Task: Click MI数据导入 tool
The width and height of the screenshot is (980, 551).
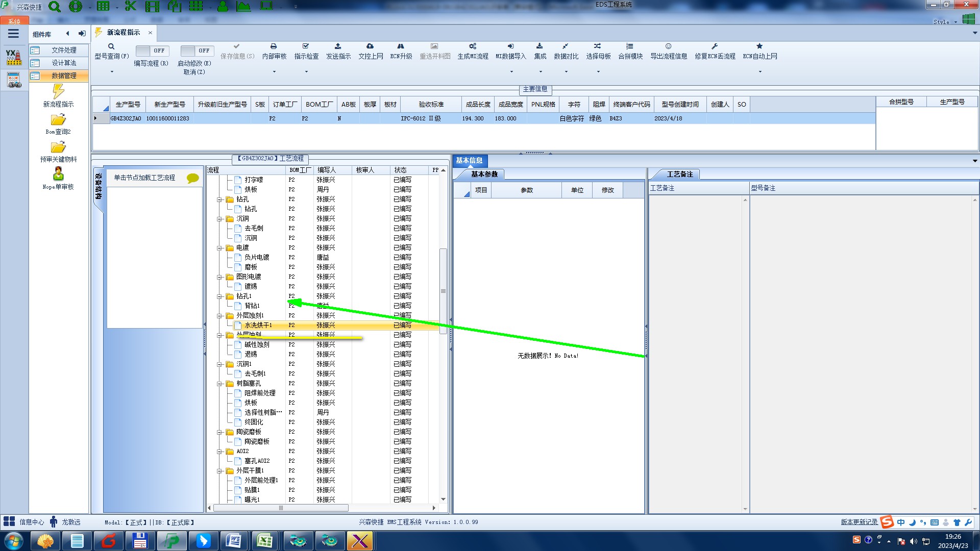Action: (x=511, y=51)
